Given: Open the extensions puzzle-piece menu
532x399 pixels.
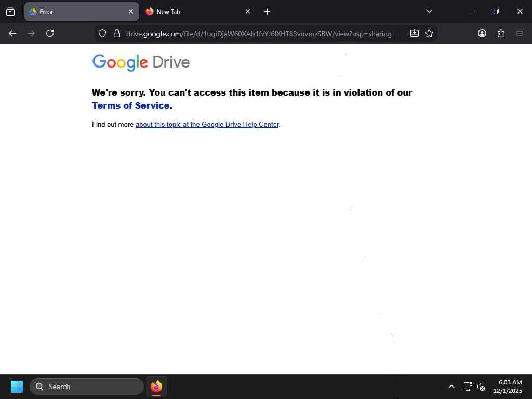Looking at the screenshot, I should point(501,33).
